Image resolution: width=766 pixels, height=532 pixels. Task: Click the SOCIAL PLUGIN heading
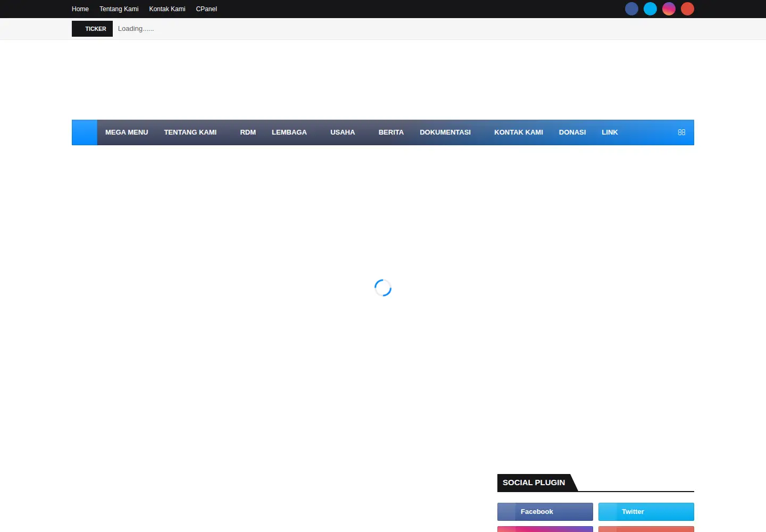[x=534, y=483]
